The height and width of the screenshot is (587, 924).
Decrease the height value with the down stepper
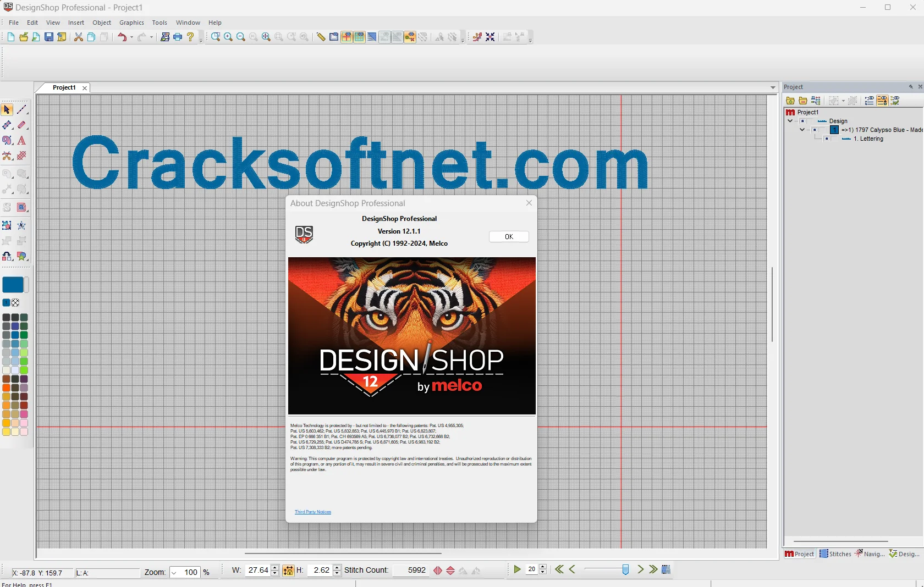tap(337, 573)
